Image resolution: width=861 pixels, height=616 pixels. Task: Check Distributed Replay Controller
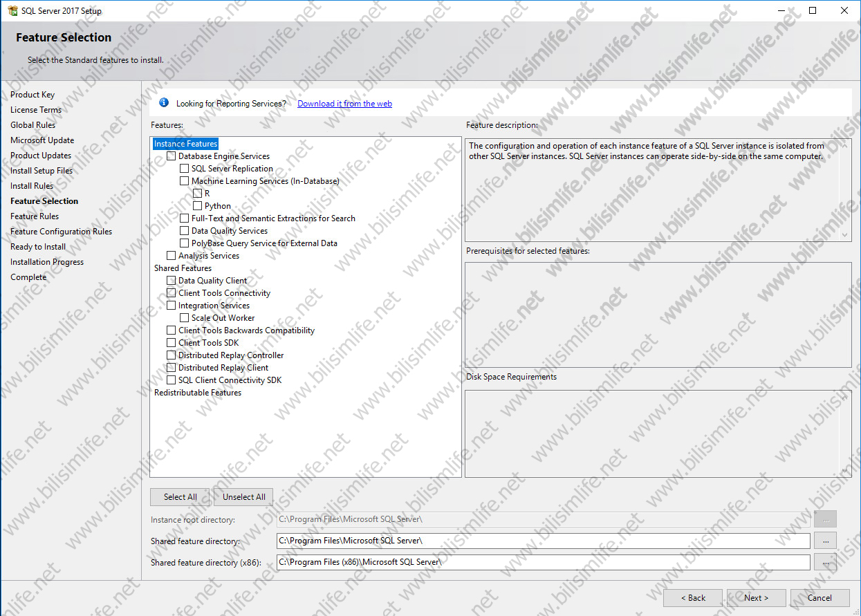[x=172, y=355]
